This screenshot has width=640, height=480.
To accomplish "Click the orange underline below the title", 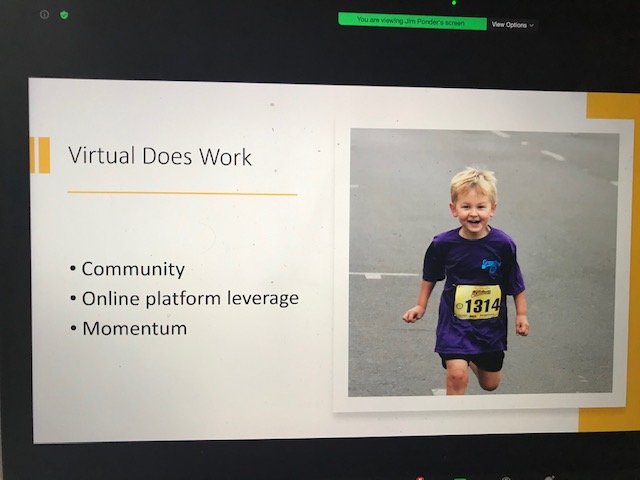I will point(182,193).
